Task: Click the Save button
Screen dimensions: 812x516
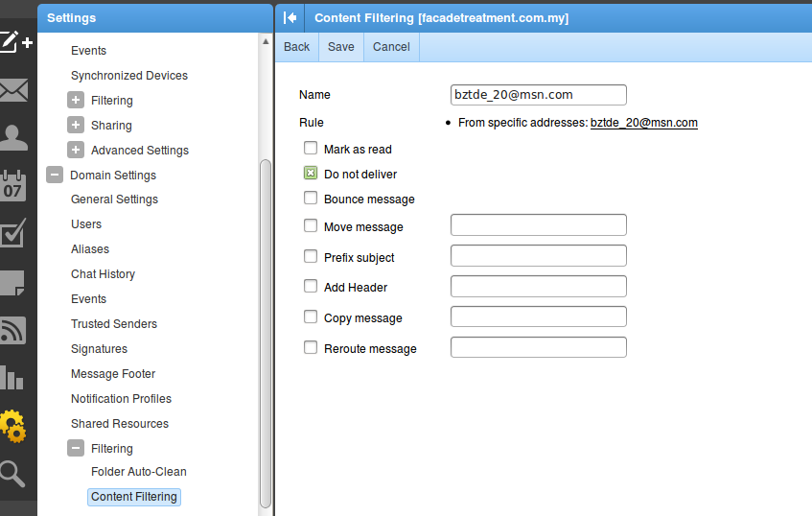Action: 340,47
